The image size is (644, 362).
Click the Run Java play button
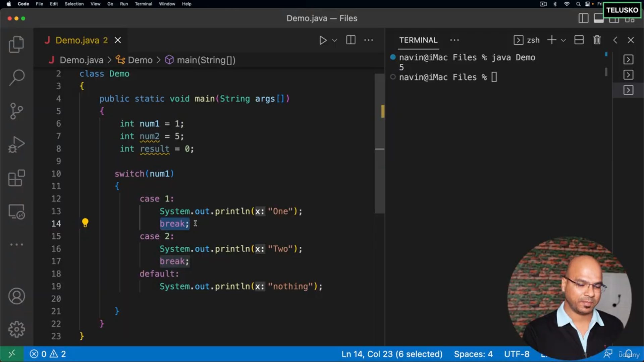[x=323, y=40]
